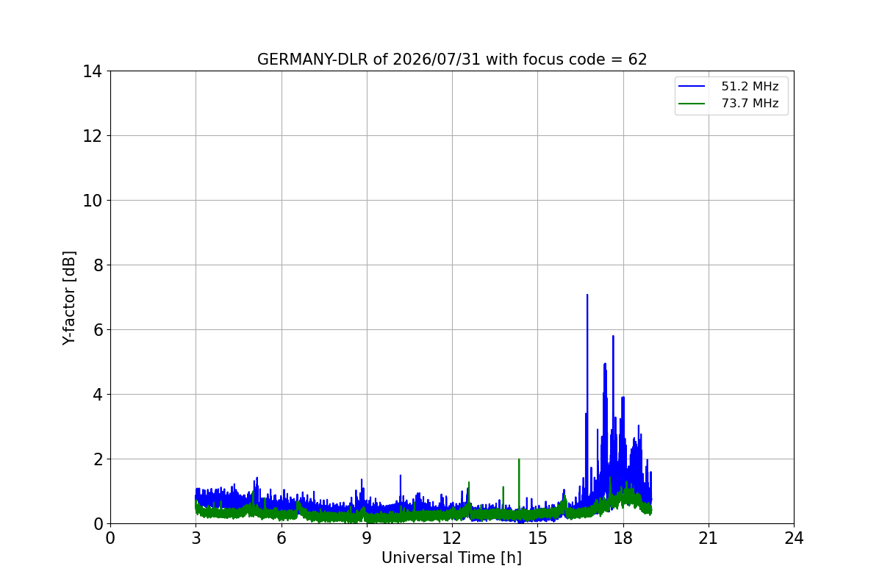Click the green line sample in legend

[x=692, y=104]
